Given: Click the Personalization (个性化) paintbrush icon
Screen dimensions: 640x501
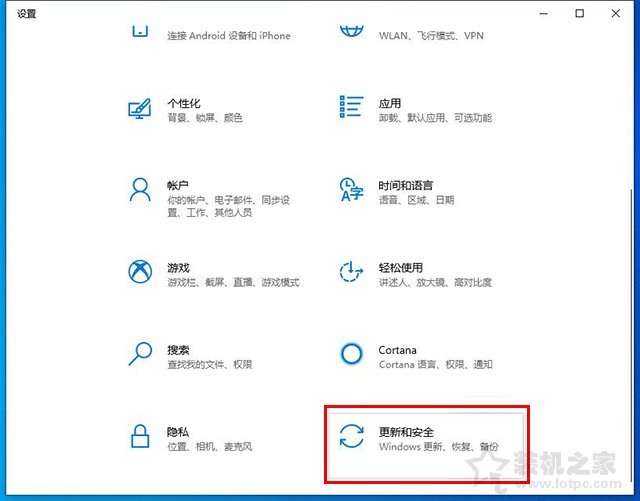Looking at the screenshot, I should 140,108.
